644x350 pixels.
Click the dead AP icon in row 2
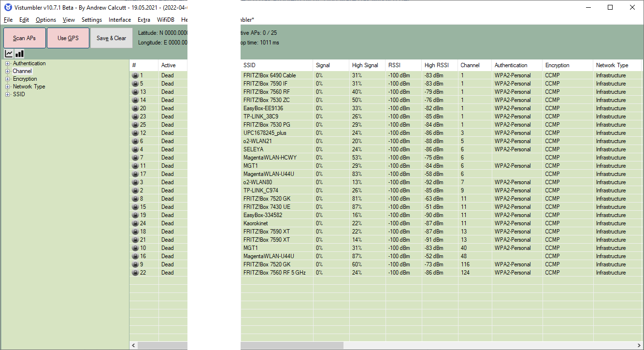135,190
